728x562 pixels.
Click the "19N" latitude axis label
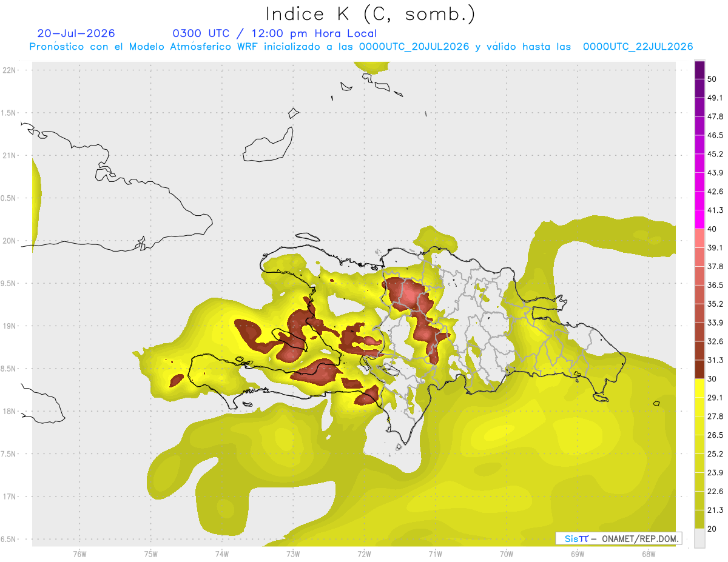point(10,326)
